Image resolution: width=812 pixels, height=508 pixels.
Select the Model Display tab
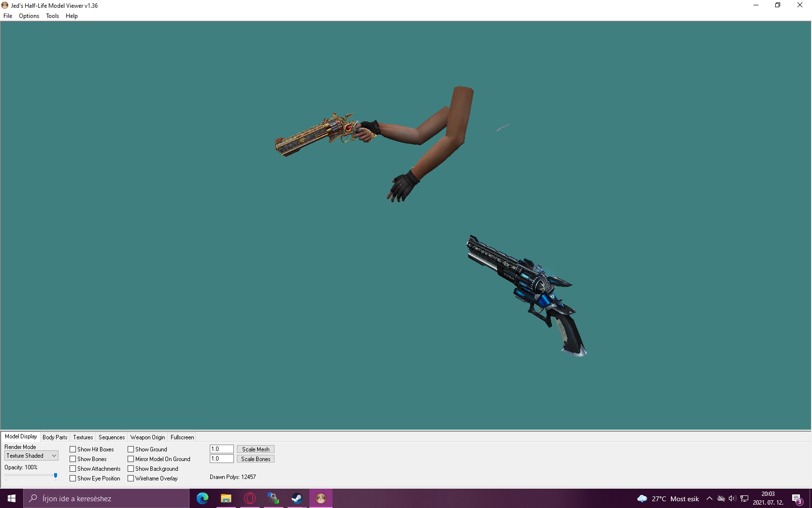pyautogui.click(x=21, y=436)
